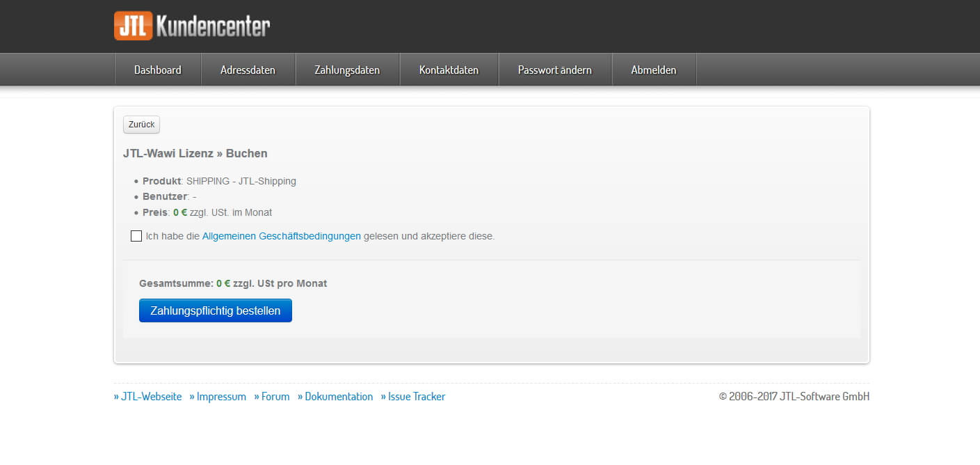Open the Allgemeinen Geschäftsbedingungen link
The image size is (980, 465).
tap(281, 236)
